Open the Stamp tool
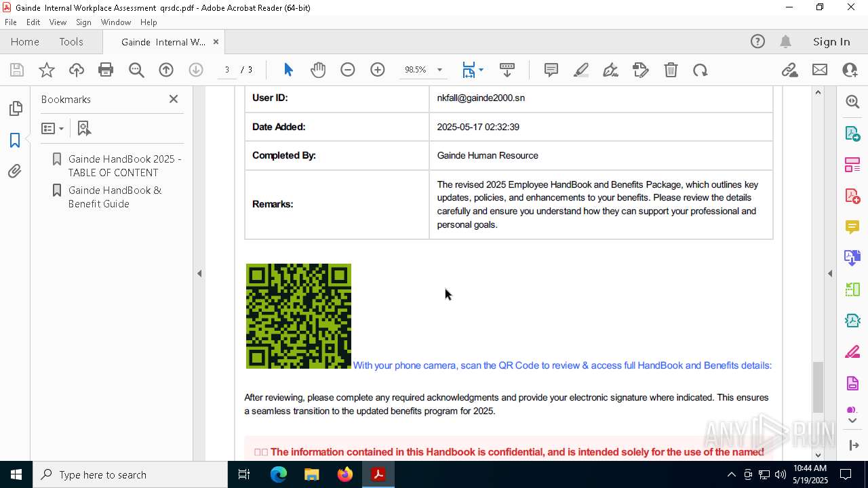The image size is (868, 488). coord(641,70)
